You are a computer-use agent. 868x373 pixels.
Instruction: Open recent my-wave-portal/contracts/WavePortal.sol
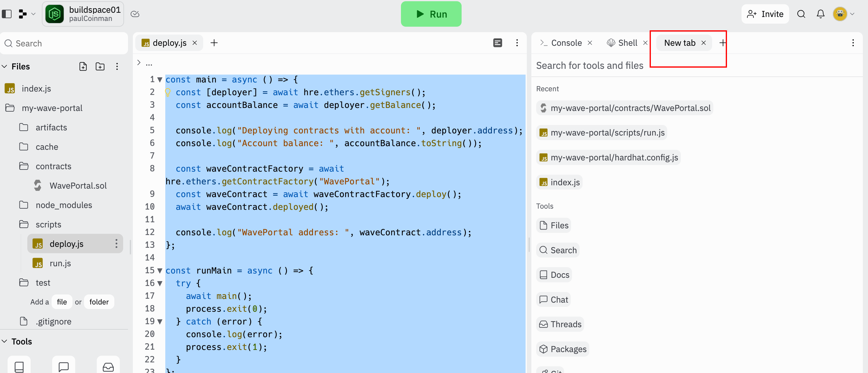(x=624, y=108)
